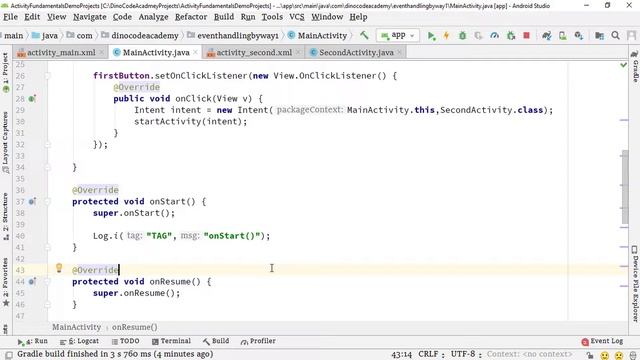Click the 43:14 cursor position indicator
Viewport: 640px width, 360px height.
click(x=402, y=354)
